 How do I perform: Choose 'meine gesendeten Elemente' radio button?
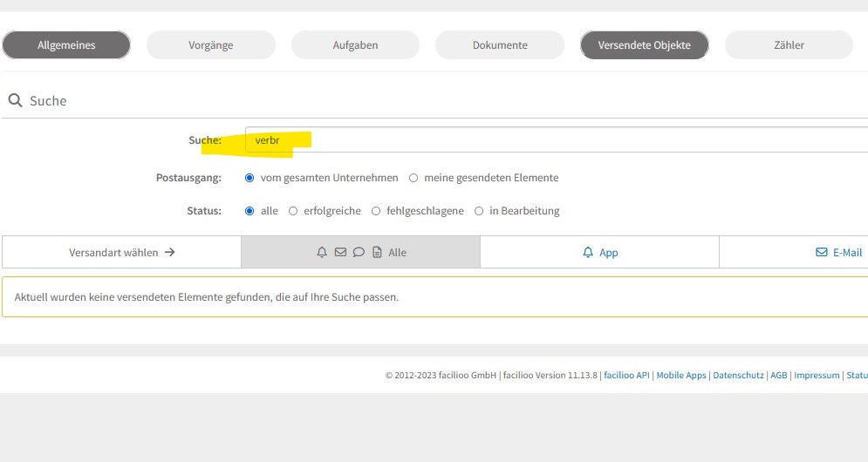coord(413,178)
